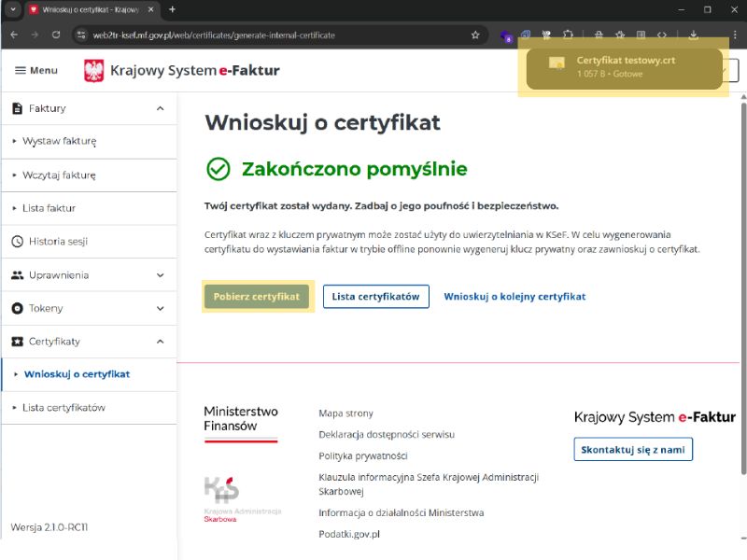Collapse the Certyfikaty section chevron
The width and height of the screenshot is (747, 560).
click(160, 342)
